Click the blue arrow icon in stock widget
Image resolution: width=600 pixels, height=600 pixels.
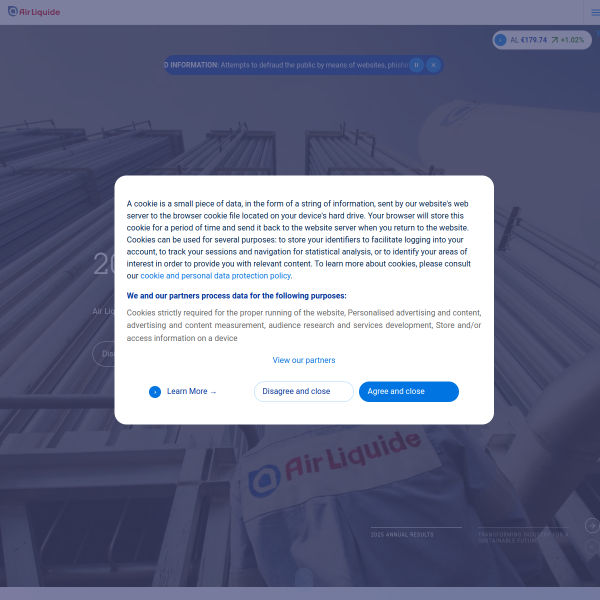[500, 40]
